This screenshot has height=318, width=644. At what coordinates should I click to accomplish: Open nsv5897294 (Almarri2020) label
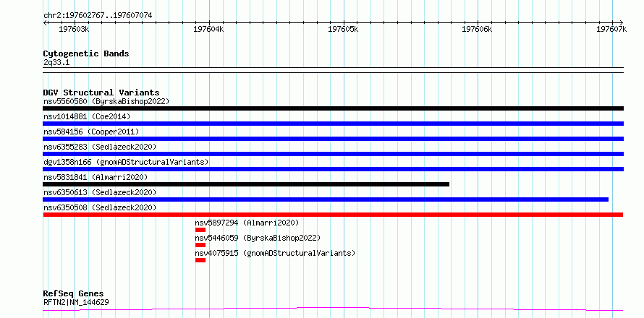pos(247,223)
